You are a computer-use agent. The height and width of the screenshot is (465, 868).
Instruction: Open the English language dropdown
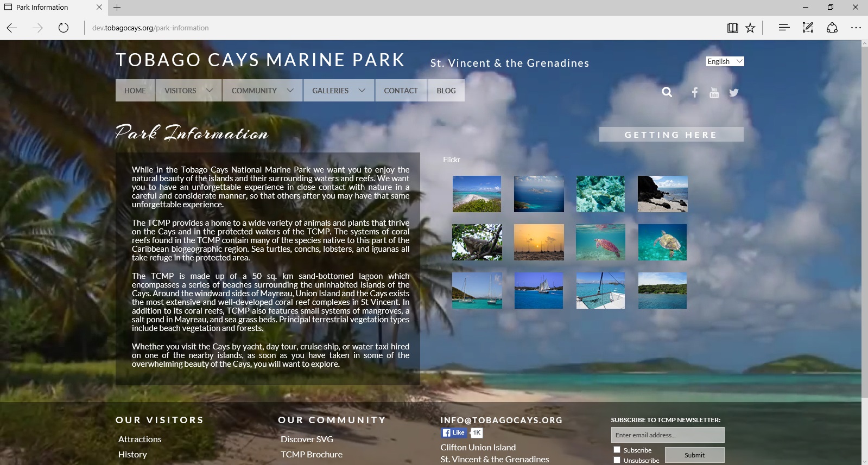pos(725,61)
